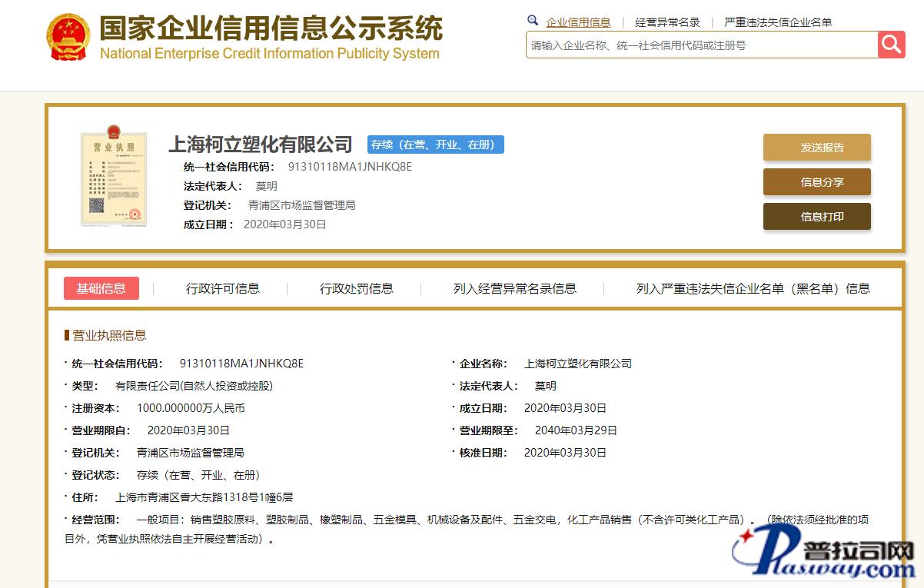Click the 发送报告 button
Screen dimensions: 924x588
[x=816, y=148]
